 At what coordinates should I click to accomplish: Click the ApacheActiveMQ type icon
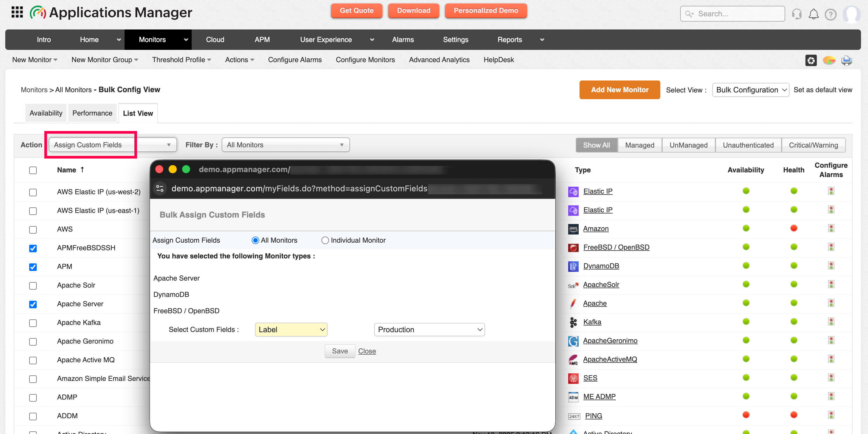pyautogui.click(x=573, y=360)
